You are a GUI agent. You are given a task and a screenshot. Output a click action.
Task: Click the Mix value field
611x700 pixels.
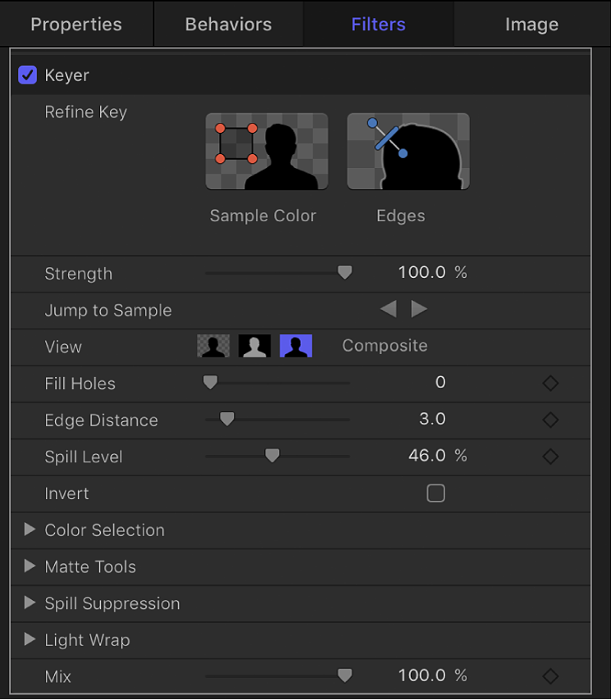(x=423, y=676)
